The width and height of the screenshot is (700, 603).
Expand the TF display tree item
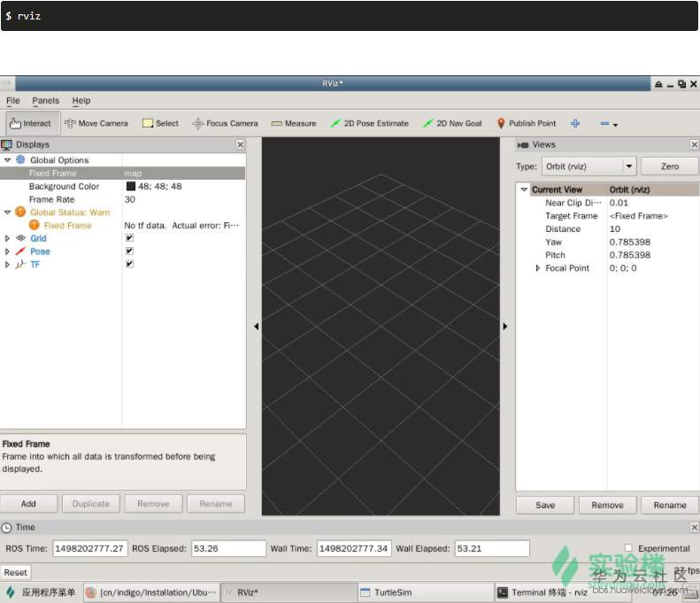pyautogui.click(x=8, y=265)
